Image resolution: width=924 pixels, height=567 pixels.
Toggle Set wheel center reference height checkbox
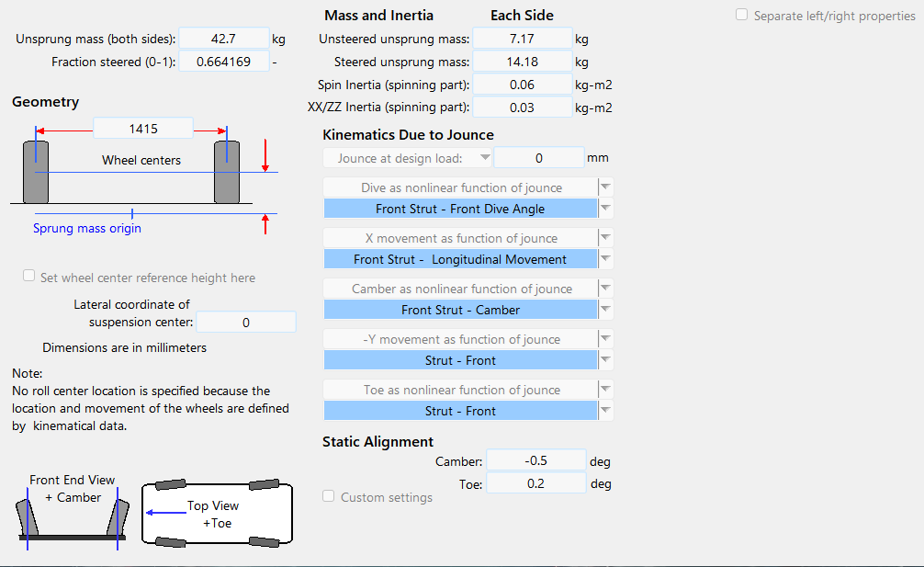(x=29, y=277)
